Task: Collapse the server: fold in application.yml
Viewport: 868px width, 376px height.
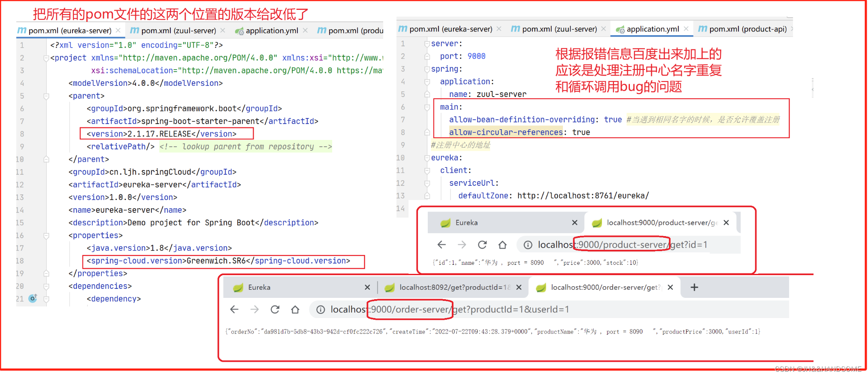Action: [x=427, y=44]
